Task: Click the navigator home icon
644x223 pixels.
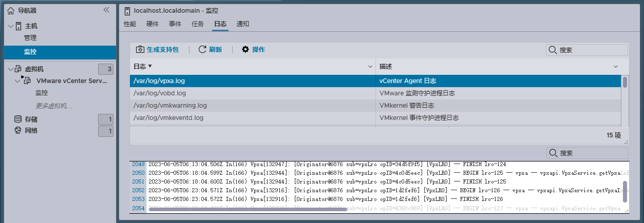Action: tap(11, 10)
